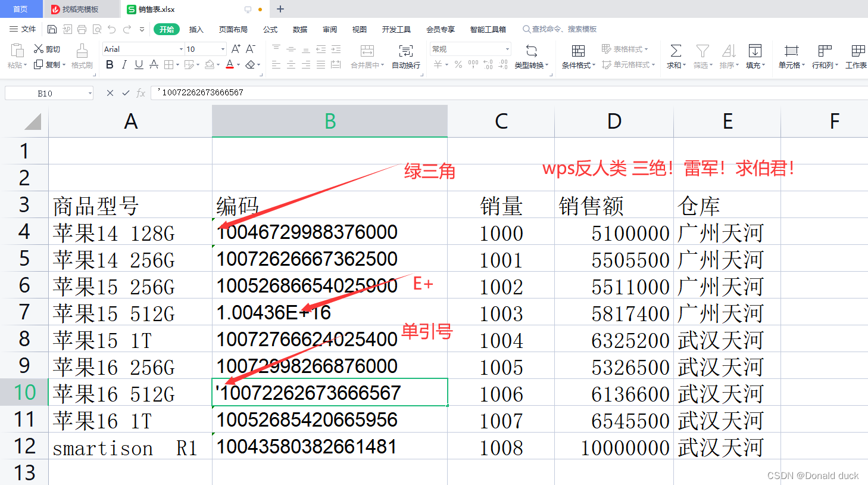Open the font size dropdown

click(223, 49)
